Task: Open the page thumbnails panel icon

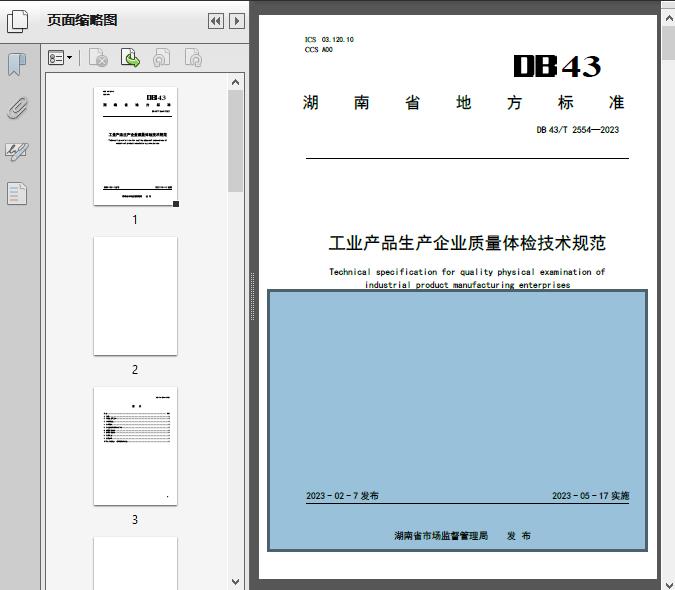Action: pos(18,21)
